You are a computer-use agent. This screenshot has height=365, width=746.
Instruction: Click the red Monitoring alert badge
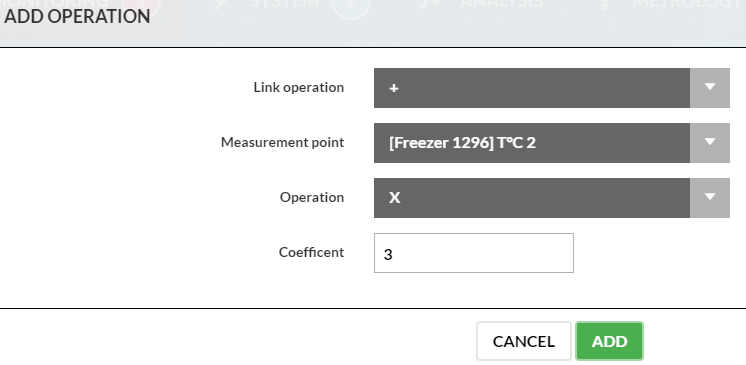tap(141, 7)
